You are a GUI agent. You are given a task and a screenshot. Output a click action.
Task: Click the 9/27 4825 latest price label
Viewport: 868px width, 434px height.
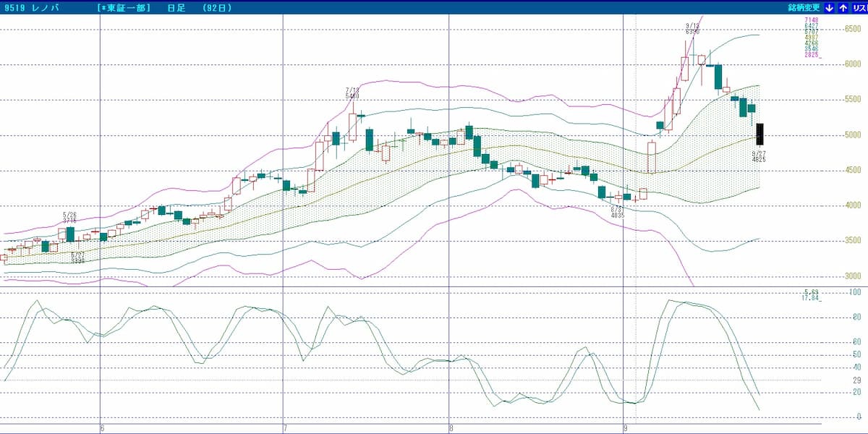pyautogui.click(x=758, y=156)
